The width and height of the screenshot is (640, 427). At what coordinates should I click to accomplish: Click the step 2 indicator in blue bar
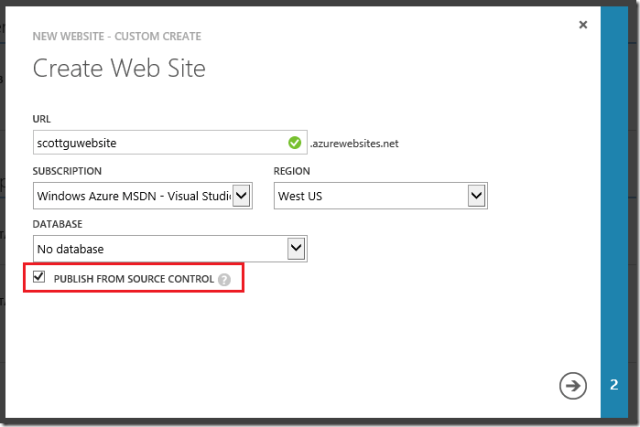coord(615,385)
